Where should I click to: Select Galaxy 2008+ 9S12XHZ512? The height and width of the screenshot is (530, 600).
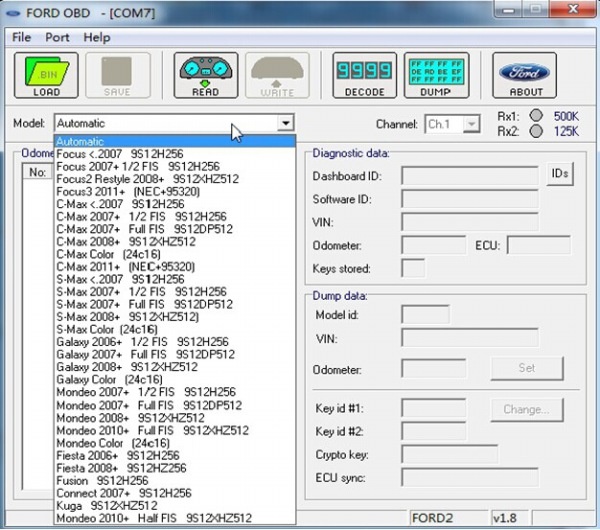[x=175, y=367]
